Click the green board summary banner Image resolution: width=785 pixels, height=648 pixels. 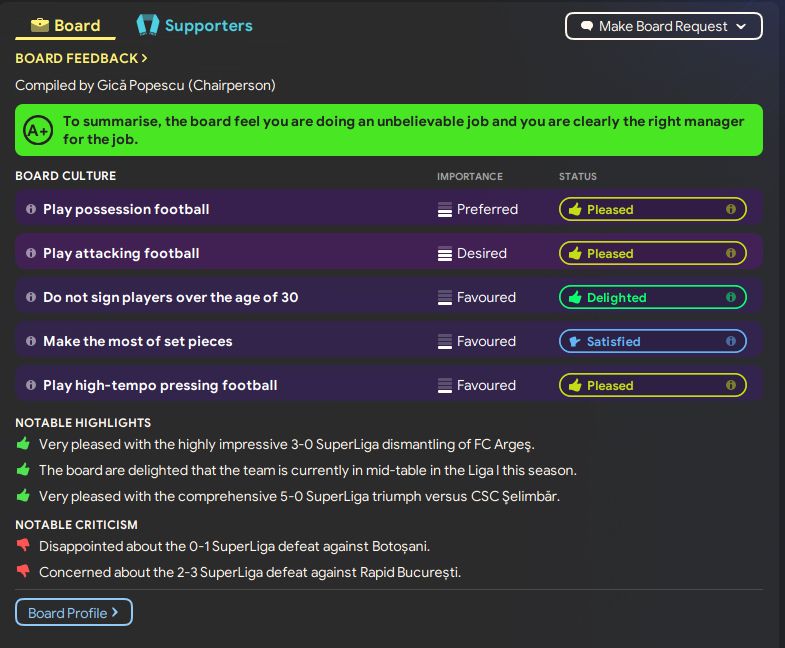[389, 130]
